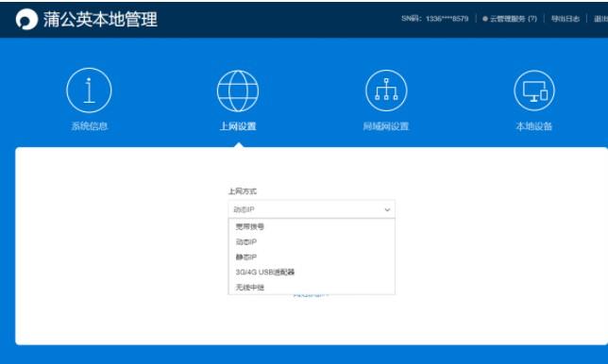Click the 动态IP selected value in the combo box
Viewport: 608px width, 364px height.
(x=244, y=209)
